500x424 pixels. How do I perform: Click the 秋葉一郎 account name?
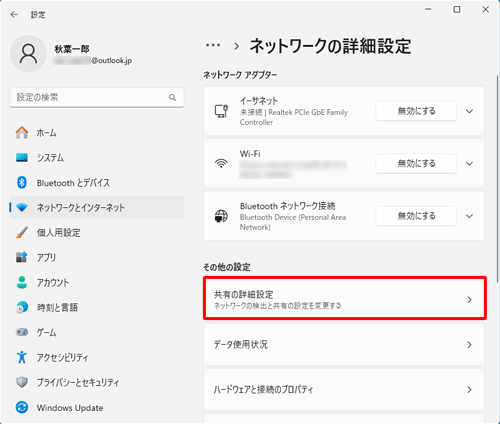point(72,49)
